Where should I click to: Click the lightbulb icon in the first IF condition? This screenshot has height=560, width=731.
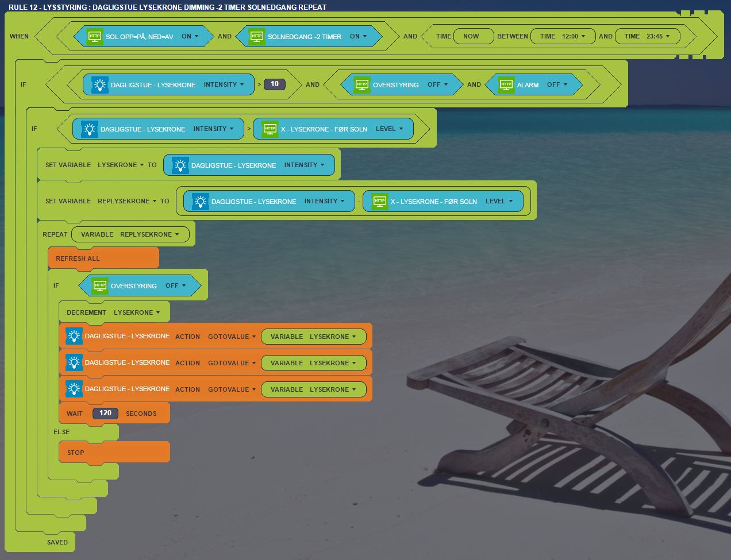(x=100, y=84)
